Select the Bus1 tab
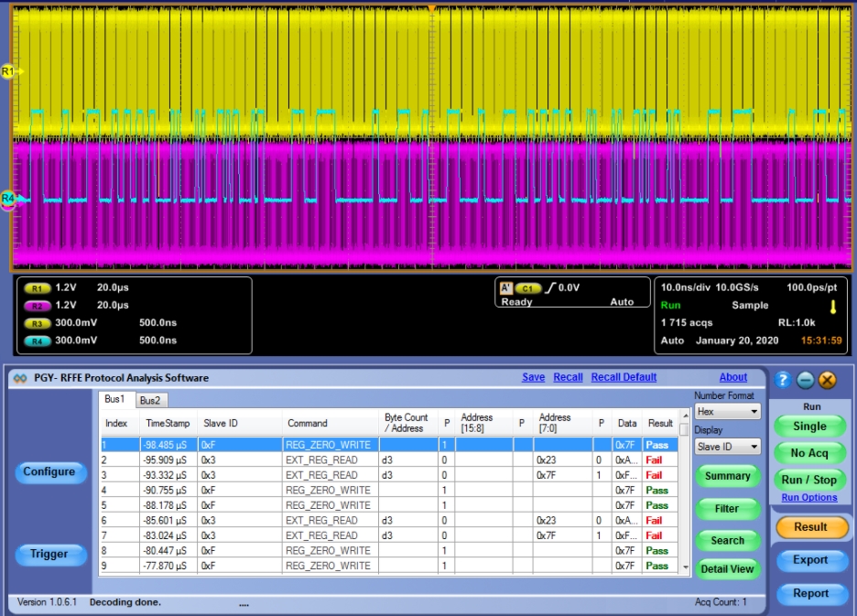 115,400
